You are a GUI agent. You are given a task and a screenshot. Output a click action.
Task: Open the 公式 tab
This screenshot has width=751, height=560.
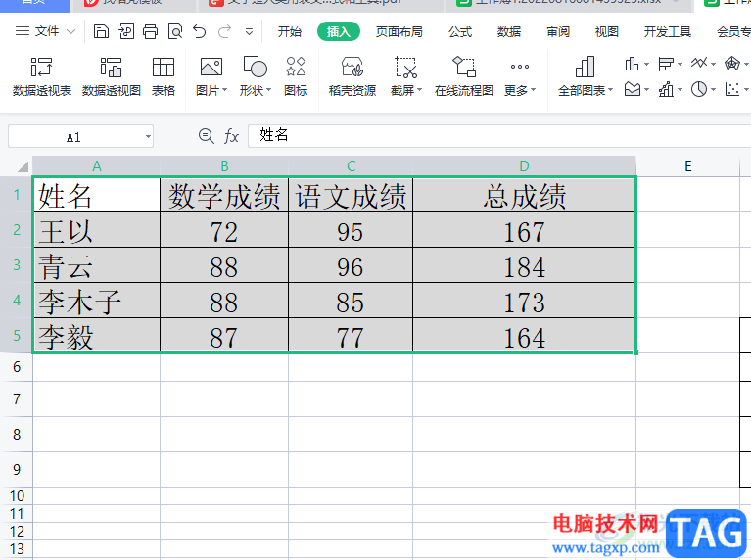coord(460,31)
